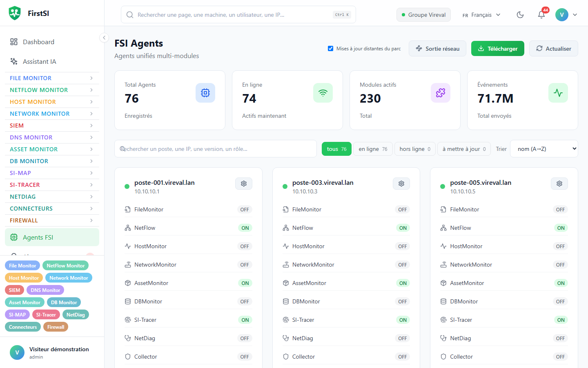Image resolution: width=588 pixels, height=368 pixels.
Task: Click the Agents FSI chip icon
Action: pos(14,237)
